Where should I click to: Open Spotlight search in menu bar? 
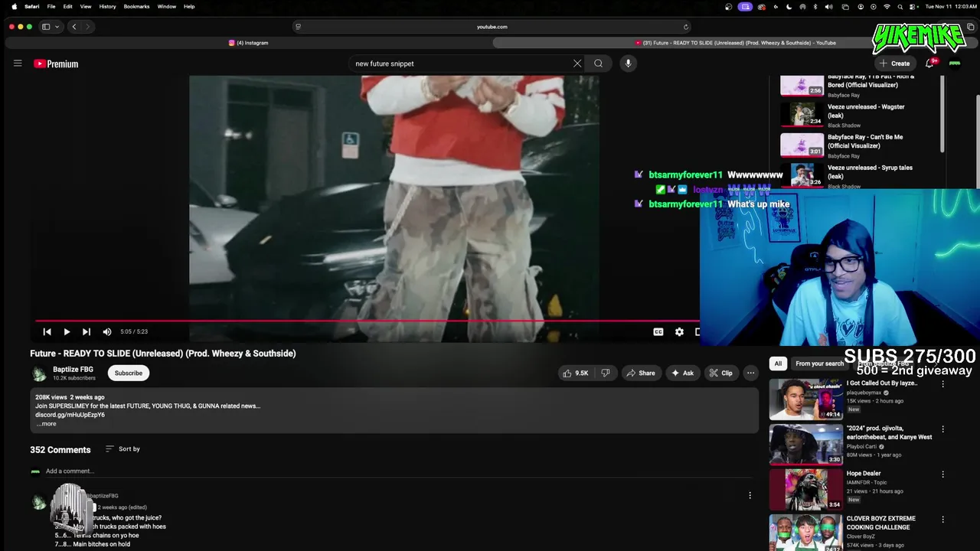coord(900,6)
